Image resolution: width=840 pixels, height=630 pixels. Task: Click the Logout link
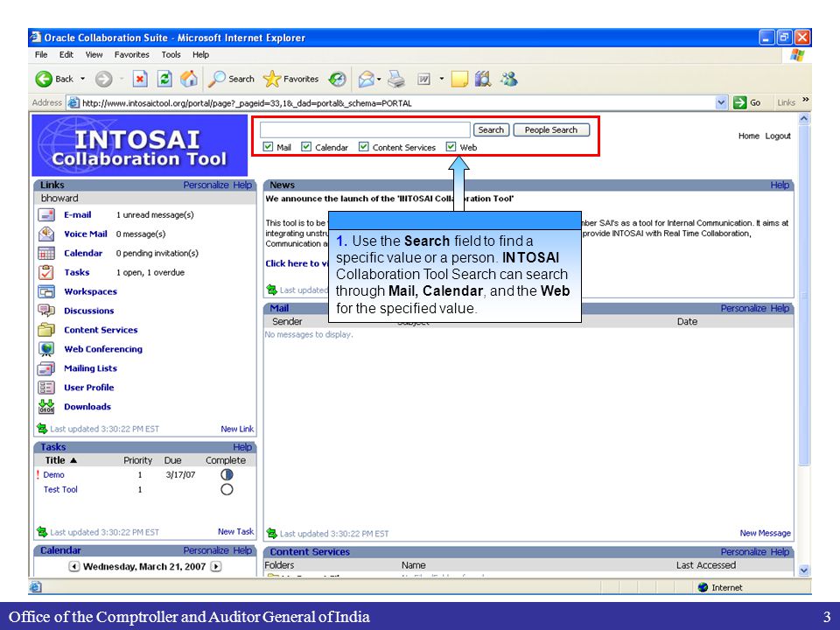coord(777,136)
